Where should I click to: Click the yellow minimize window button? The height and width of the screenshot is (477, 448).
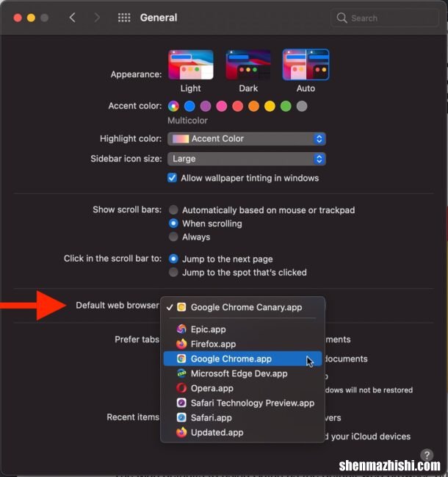(31, 18)
